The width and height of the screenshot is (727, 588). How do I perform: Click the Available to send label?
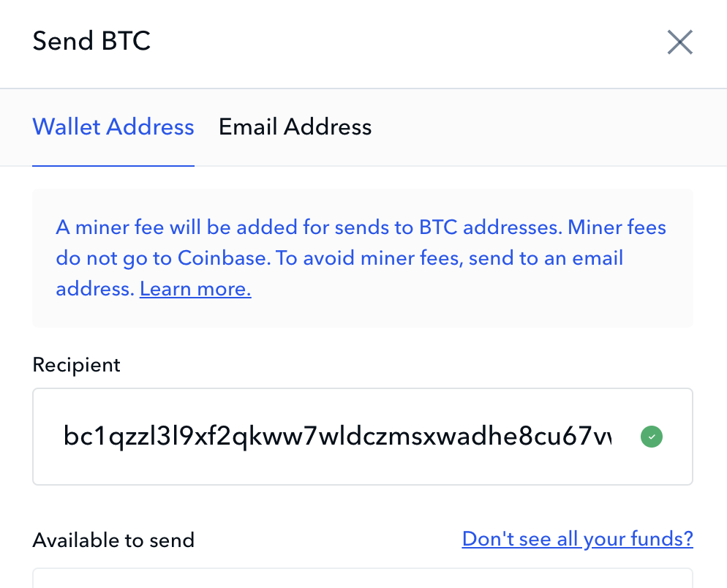(x=113, y=540)
